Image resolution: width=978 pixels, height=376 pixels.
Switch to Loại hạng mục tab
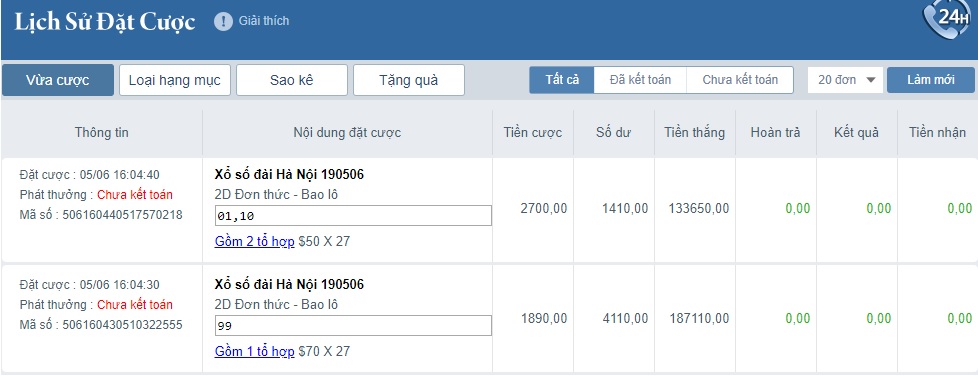(175, 80)
